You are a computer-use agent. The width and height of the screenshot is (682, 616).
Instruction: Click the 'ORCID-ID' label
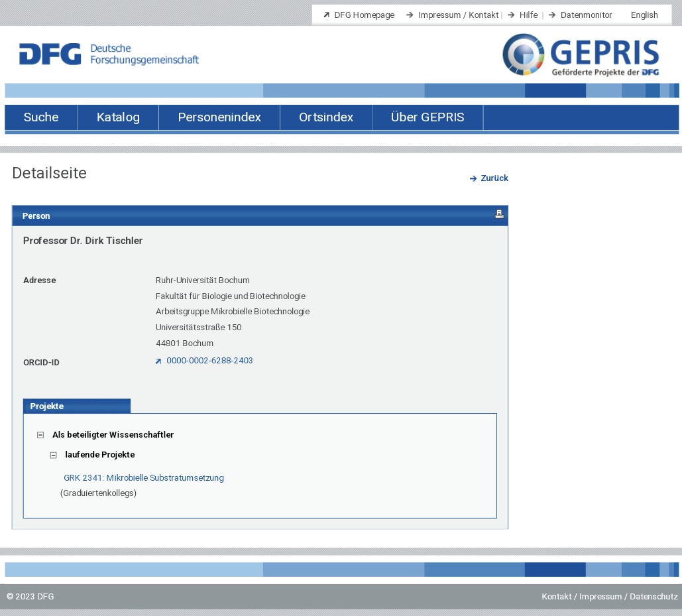click(x=41, y=363)
